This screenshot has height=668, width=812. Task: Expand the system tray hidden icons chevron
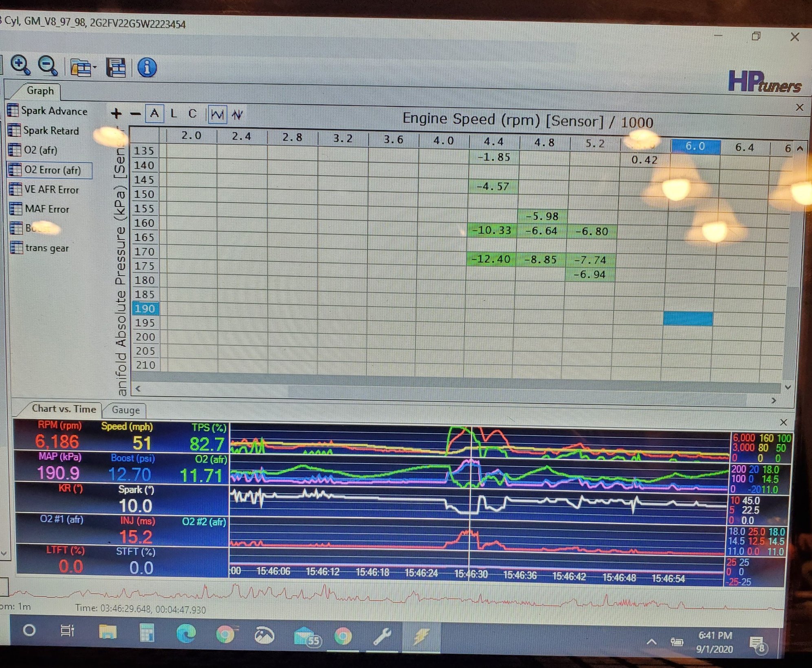(x=651, y=642)
